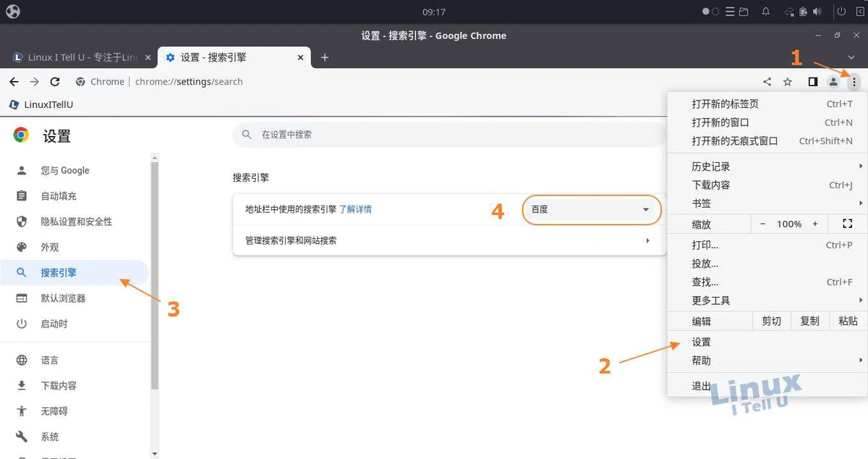Select 打开新的标签页 in the menu

pyautogui.click(x=766, y=104)
